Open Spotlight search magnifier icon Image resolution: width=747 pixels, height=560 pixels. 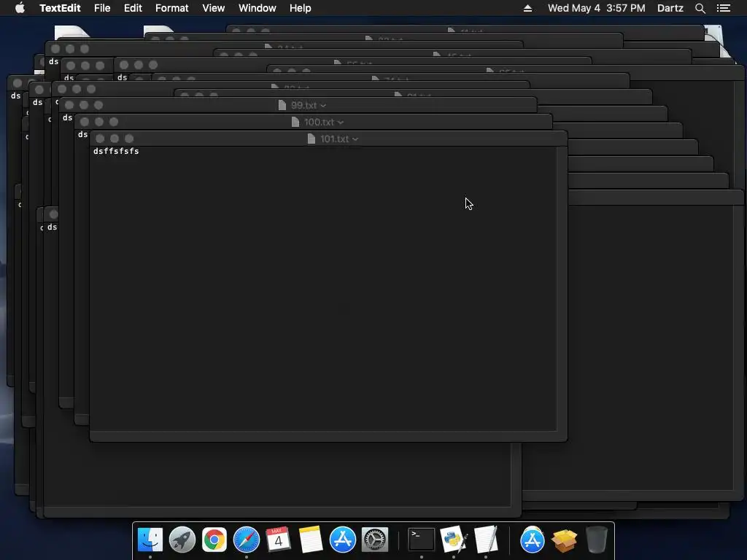coord(700,8)
